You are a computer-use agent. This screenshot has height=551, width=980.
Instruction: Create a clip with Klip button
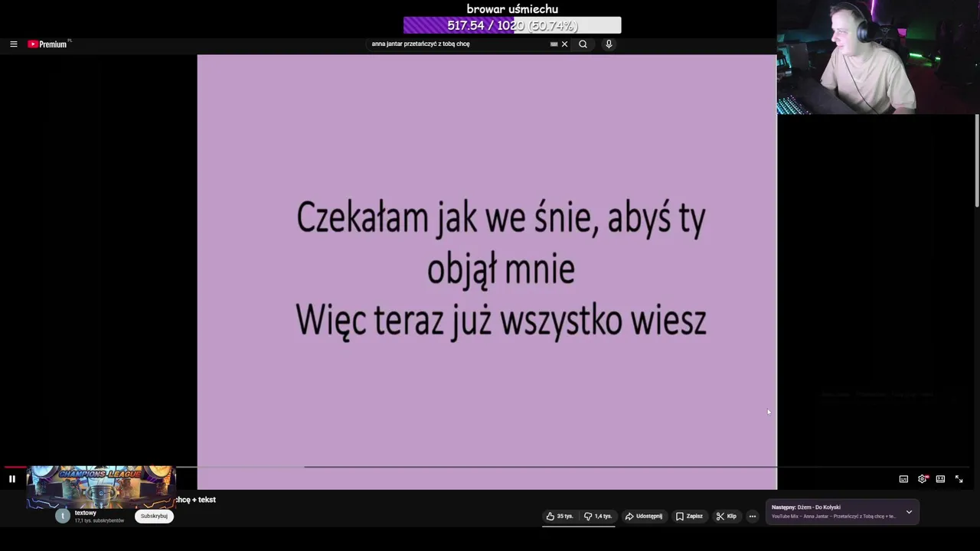coord(726,517)
